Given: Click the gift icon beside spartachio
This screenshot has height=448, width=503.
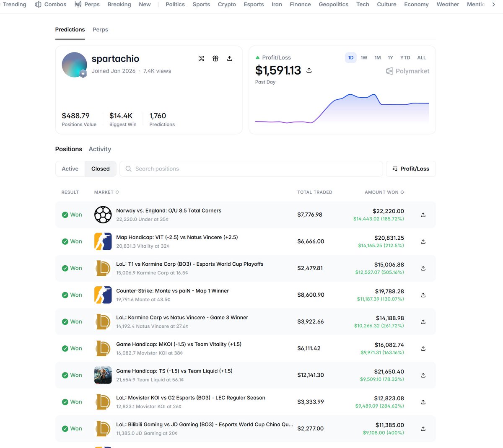Looking at the screenshot, I should tap(215, 59).
